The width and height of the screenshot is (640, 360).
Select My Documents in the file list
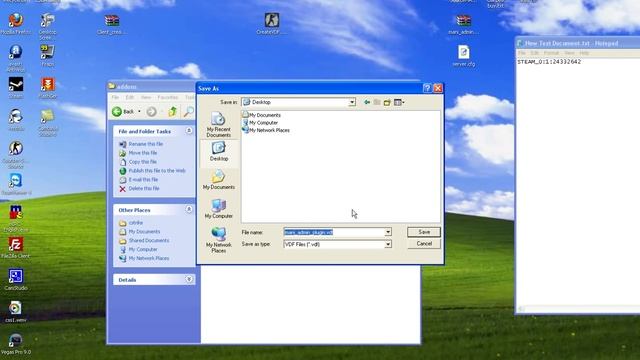(x=261, y=115)
